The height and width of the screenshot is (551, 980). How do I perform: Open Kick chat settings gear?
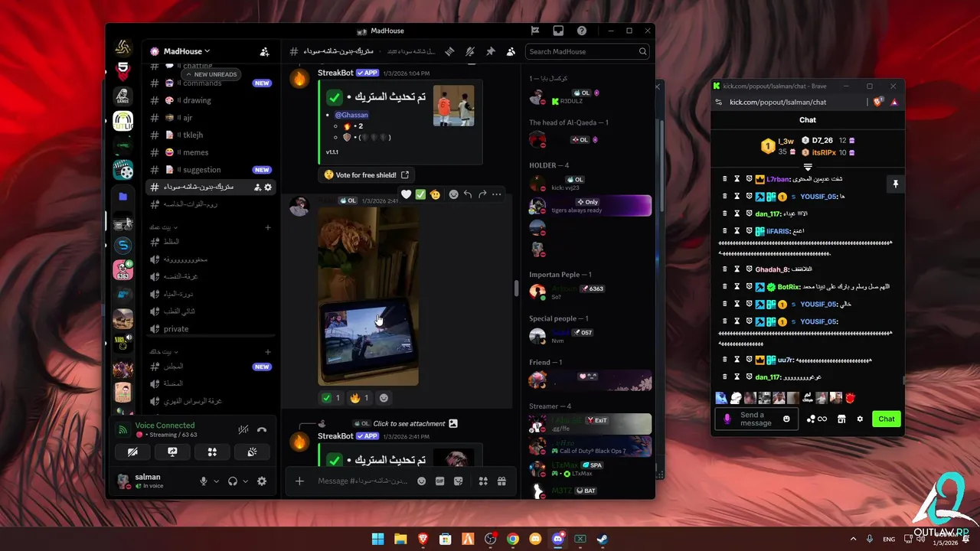pos(860,419)
